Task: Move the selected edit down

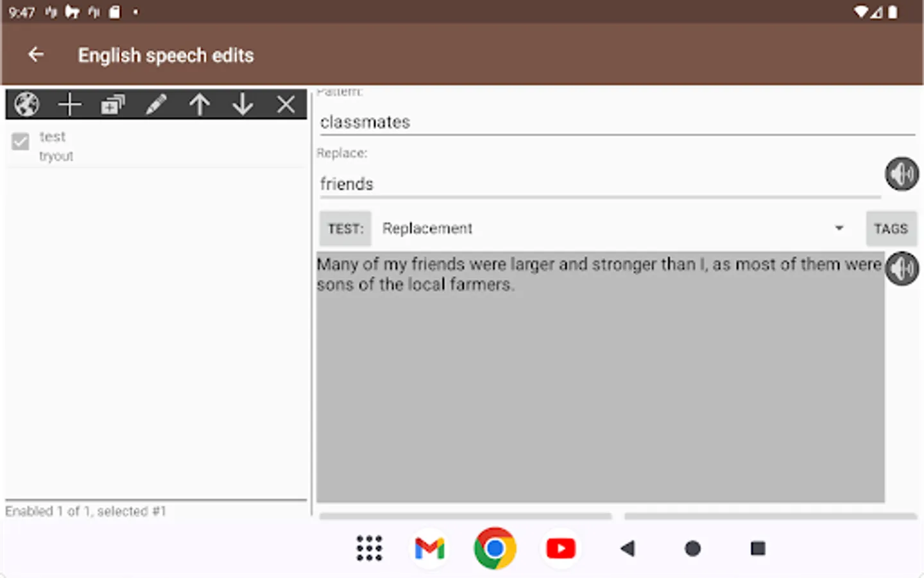Action: click(243, 104)
